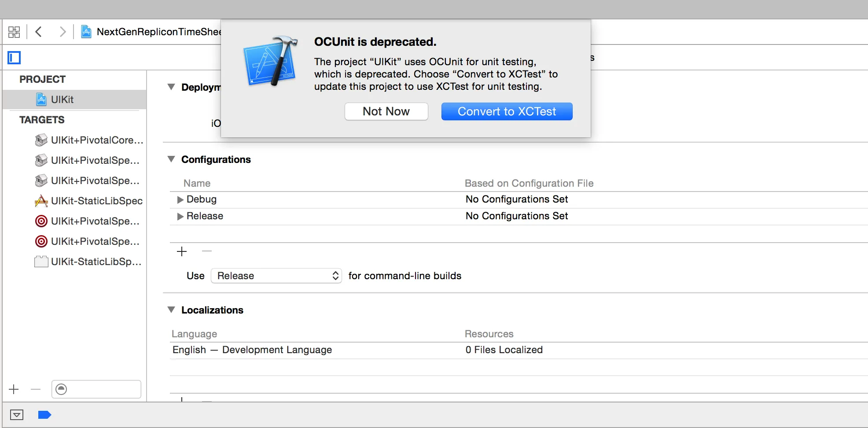
Task: Dismiss dialog with Not Now
Action: 386,111
